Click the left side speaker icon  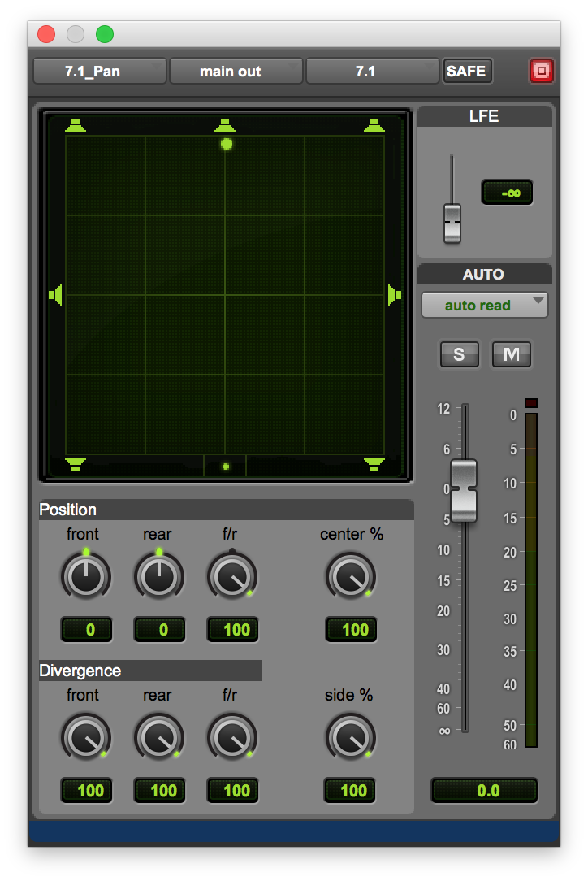point(55,294)
